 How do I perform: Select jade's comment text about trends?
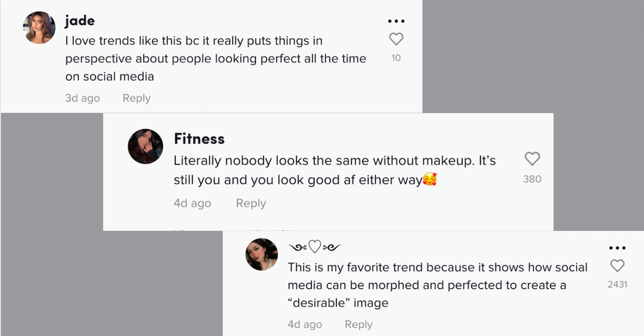coord(215,58)
